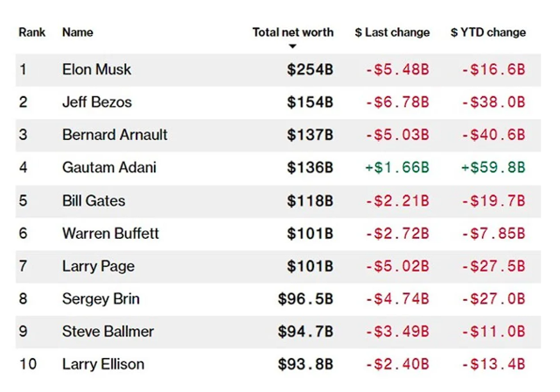Sort by $ YTD change column
Image resolution: width=560 pixels, height=392 pixels.
click(488, 32)
